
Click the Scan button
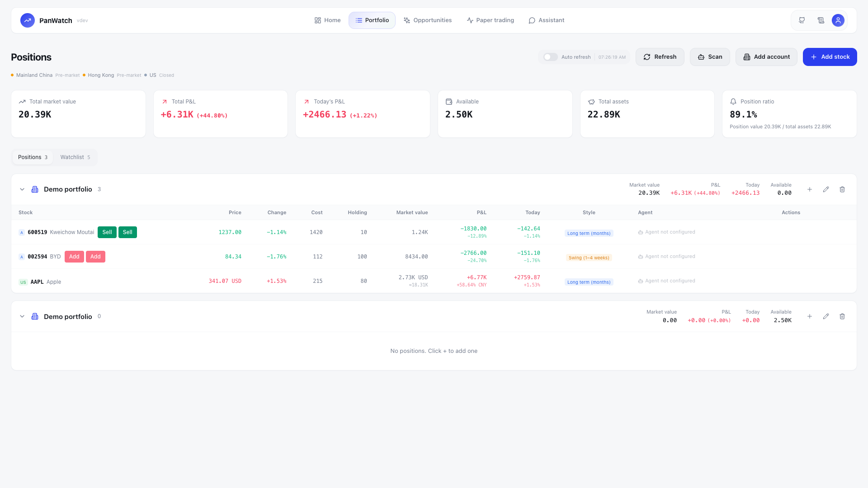710,57
